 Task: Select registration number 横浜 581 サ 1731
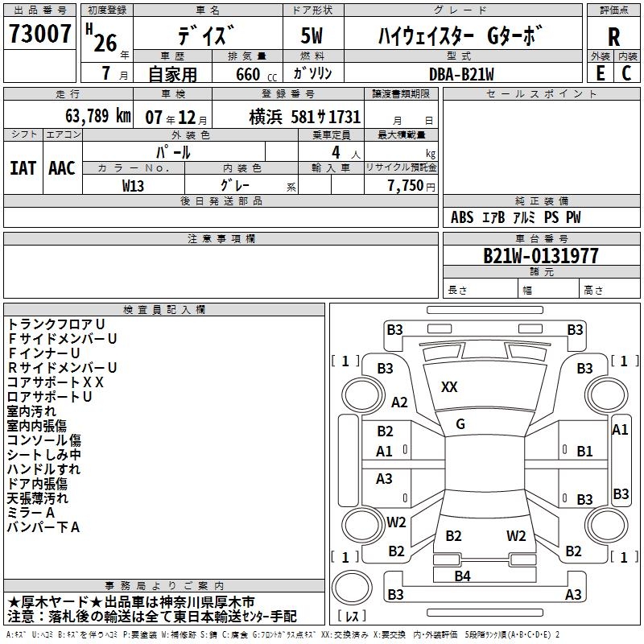pyautogui.click(x=305, y=117)
